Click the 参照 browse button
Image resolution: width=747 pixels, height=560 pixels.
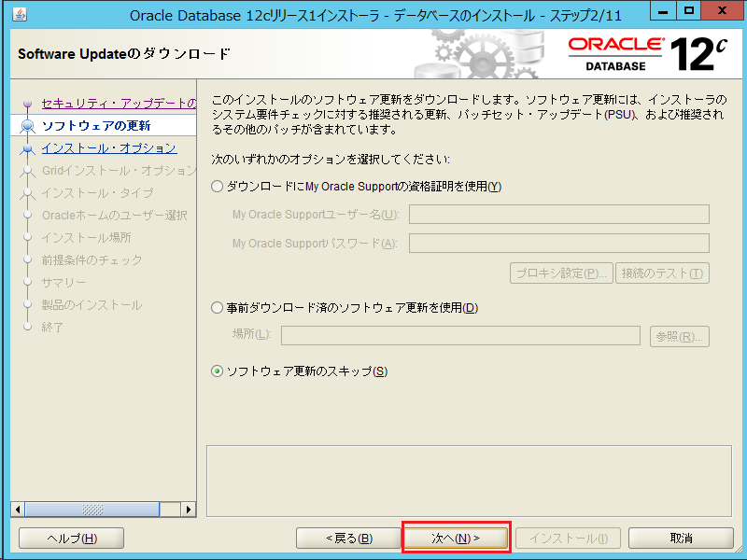(x=680, y=336)
